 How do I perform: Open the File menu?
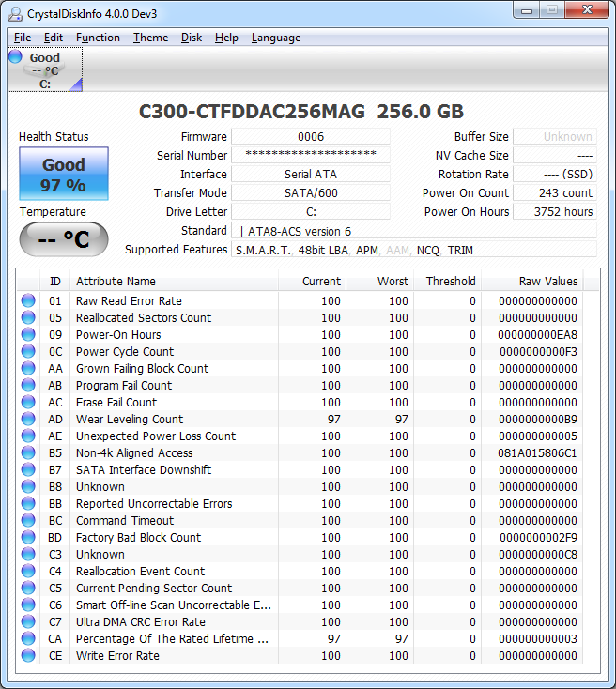click(23, 38)
